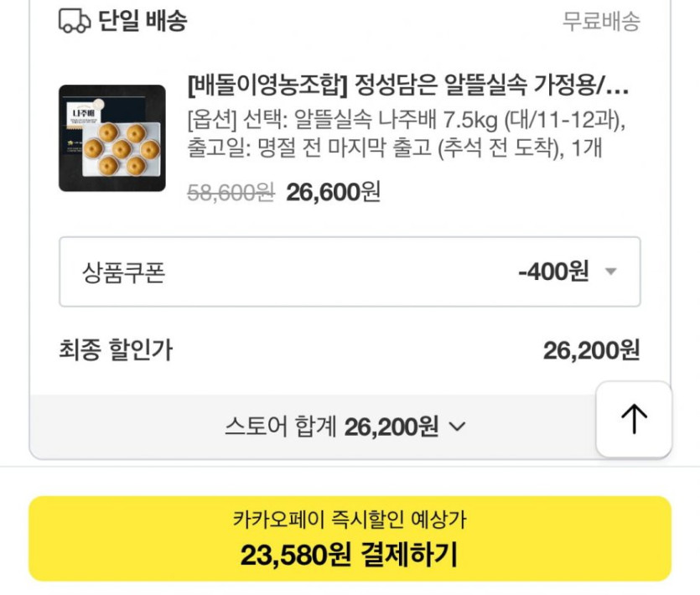The height and width of the screenshot is (595, 700).
Task: Open the 나주배 pear product thumbnail
Action: coord(112,138)
